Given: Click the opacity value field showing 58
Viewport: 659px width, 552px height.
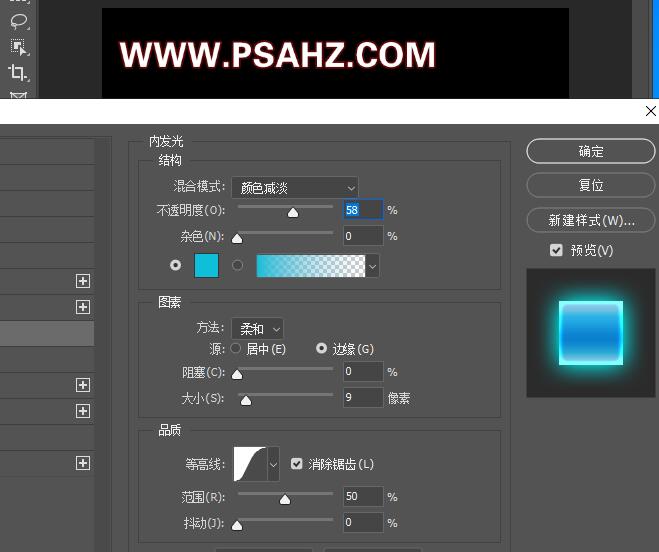Looking at the screenshot, I should [x=363, y=209].
